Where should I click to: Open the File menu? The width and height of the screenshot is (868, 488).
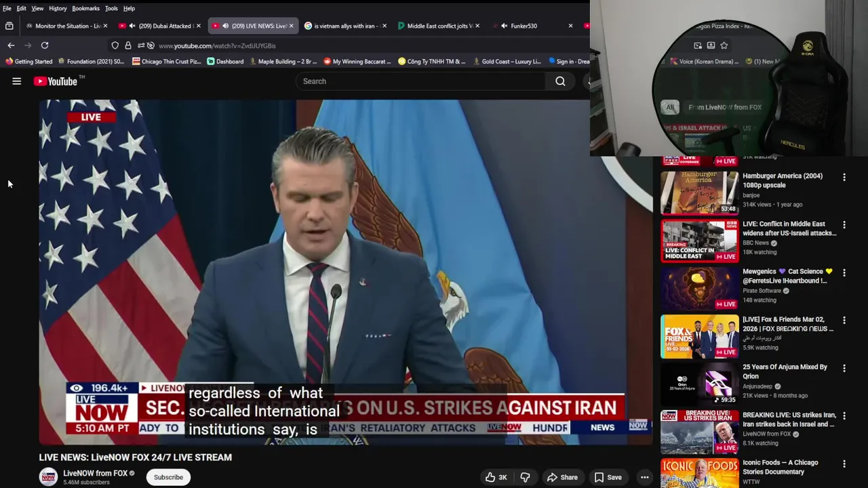[x=7, y=8]
